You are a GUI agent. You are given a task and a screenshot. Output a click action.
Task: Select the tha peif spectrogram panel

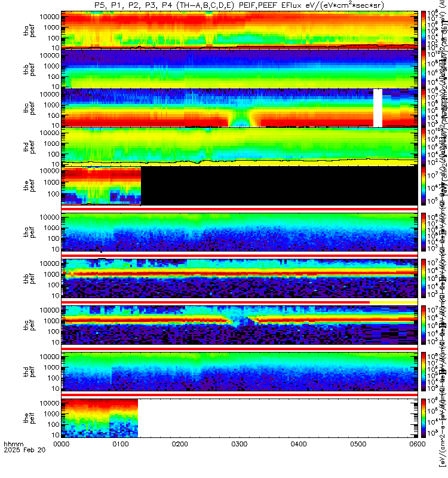point(240,232)
